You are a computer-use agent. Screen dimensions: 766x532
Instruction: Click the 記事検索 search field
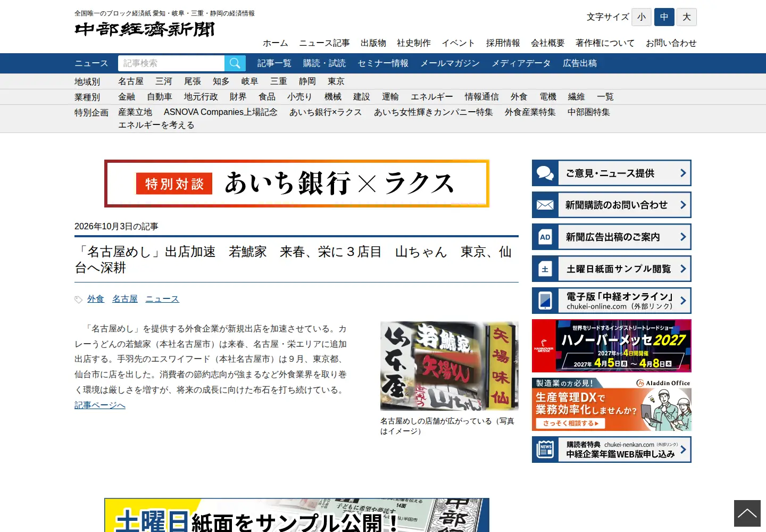click(171, 63)
